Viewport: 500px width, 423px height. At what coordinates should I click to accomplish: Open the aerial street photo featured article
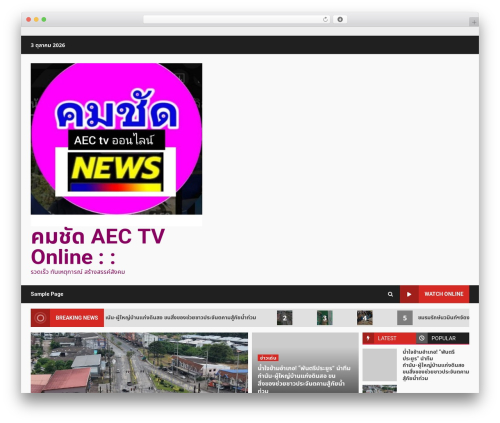pos(139,362)
